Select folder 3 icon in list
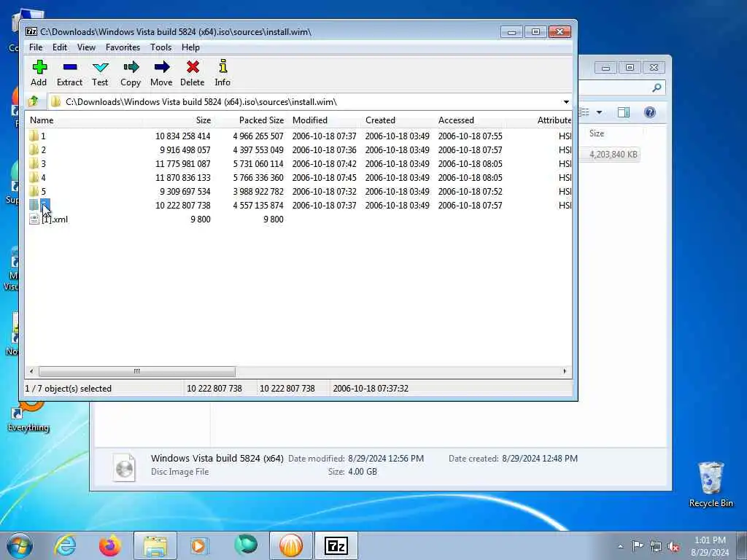This screenshot has height=560, width=747. 34,163
